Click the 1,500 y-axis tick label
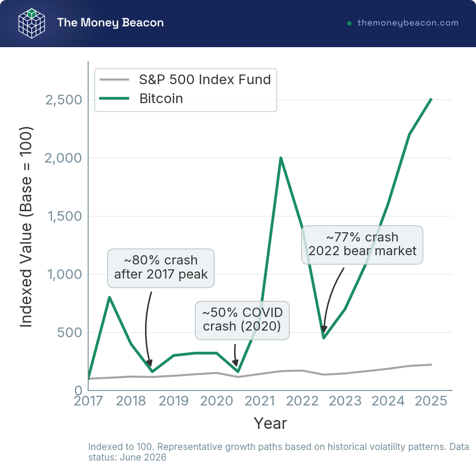Image resolution: width=476 pixels, height=476 pixels. point(65,216)
